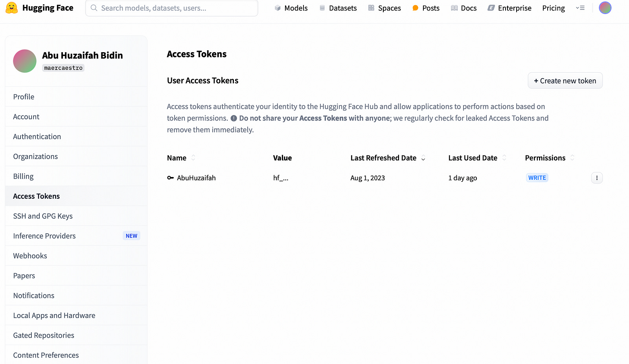Click the magnifier search icon
The height and width of the screenshot is (364, 629).
[94, 8]
